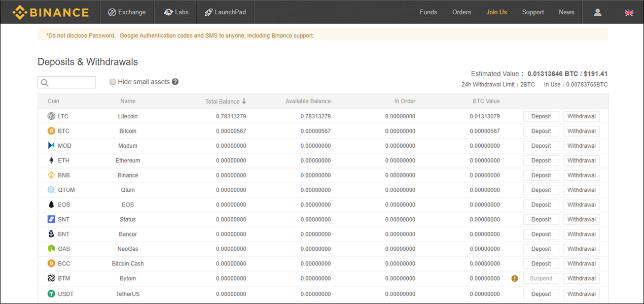Screen dimensions: 644x304
Task: Click the BTC Value column header
Action: pyautogui.click(x=486, y=101)
